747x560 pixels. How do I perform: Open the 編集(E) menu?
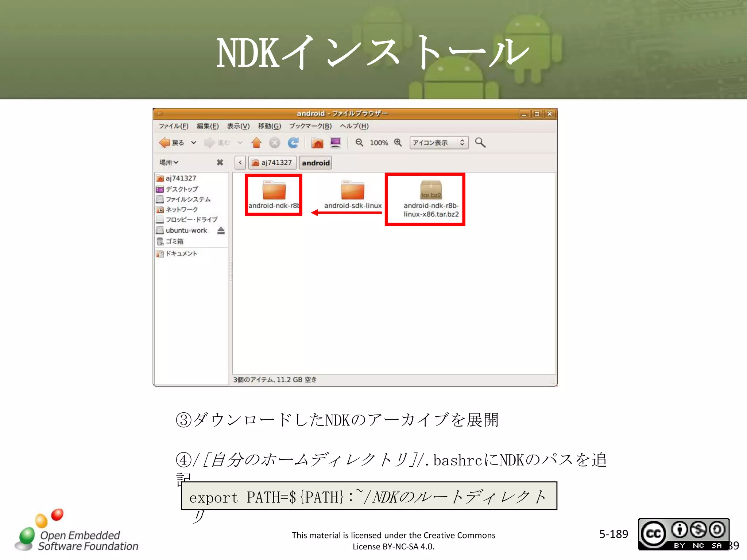click(208, 126)
